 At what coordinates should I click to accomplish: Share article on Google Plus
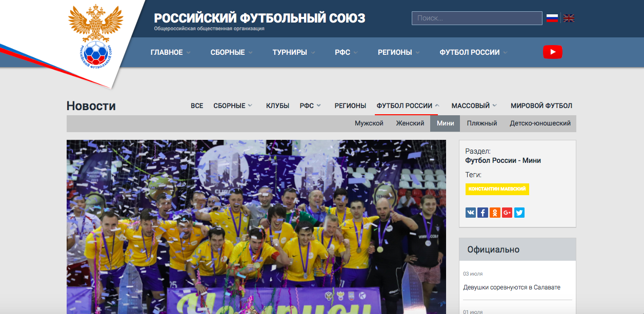click(507, 213)
